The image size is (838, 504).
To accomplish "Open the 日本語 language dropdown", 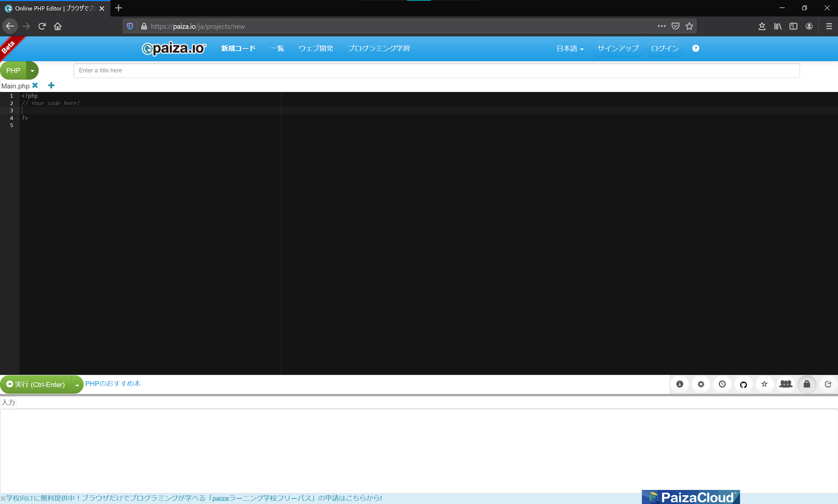I will [570, 48].
